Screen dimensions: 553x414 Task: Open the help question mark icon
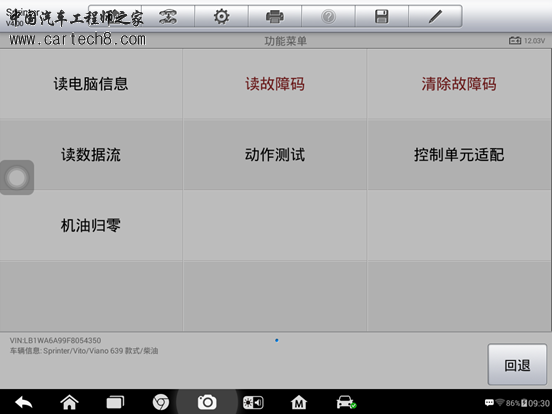point(328,16)
